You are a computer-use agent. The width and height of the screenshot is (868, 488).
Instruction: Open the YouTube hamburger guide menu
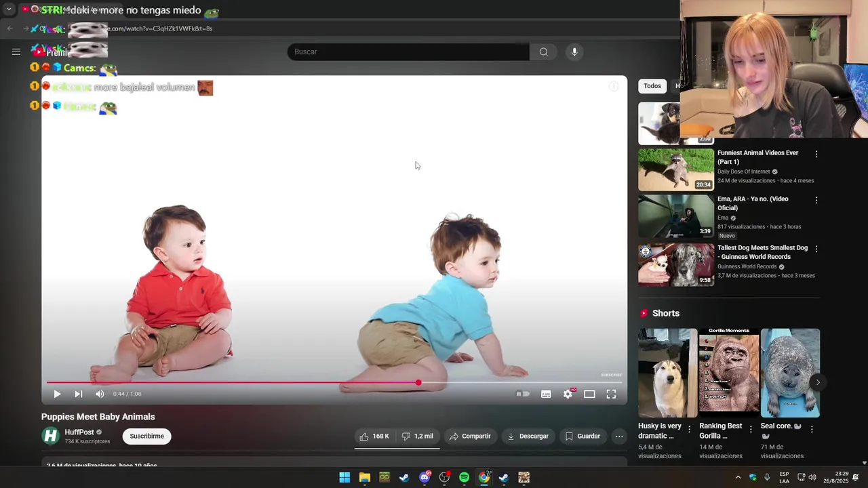pos(16,52)
